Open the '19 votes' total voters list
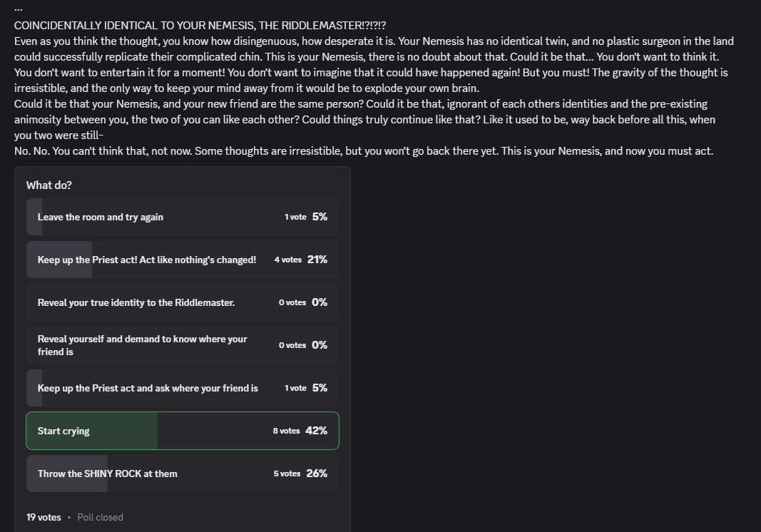The height and width of the screenshot is (532, 761). pos(44,517)
